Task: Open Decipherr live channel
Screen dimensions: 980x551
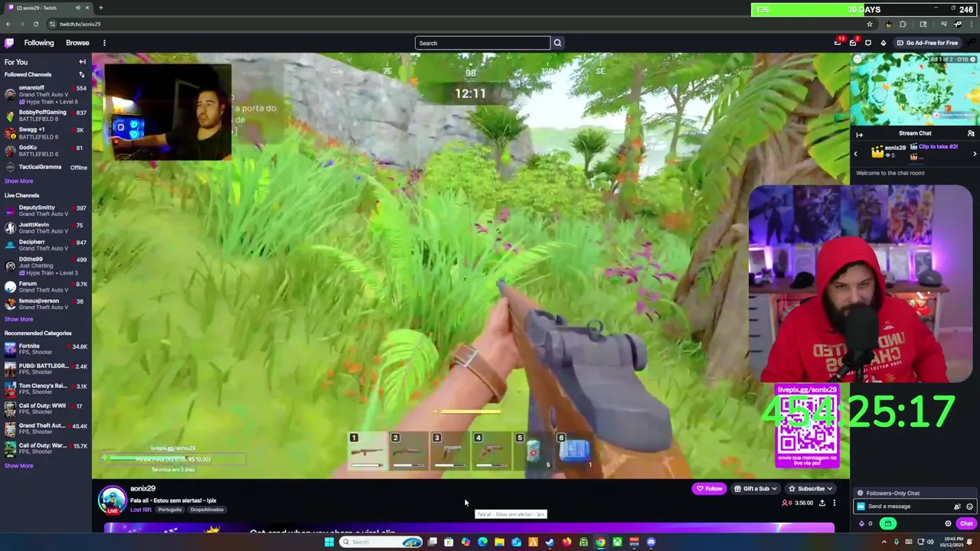Action: [46, 245]
